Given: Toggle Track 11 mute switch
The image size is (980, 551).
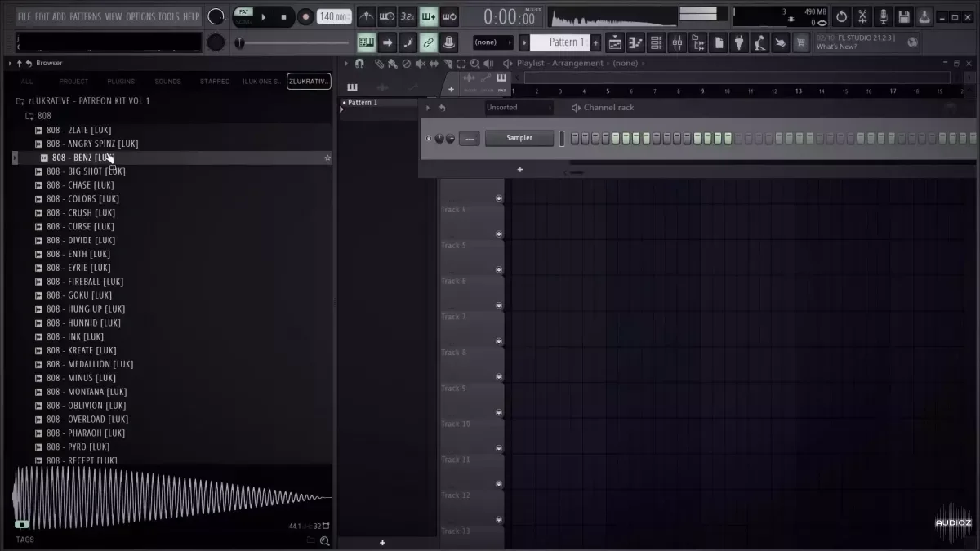Looking at the screenshot, I should tap(499, 448).
